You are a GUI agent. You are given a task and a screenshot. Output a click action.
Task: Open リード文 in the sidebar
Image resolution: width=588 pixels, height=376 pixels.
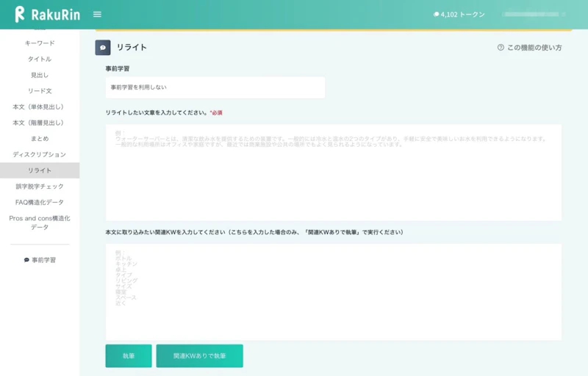40,90
